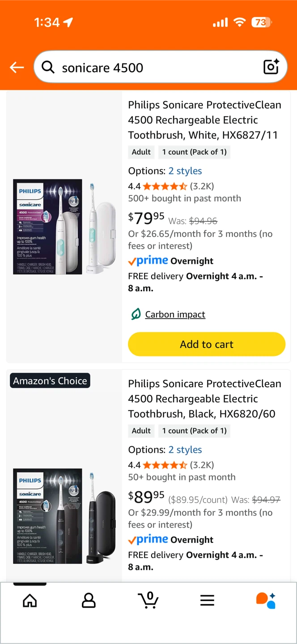Image resolution: width=297 pixels, height=644 pixels.
Task: Open the Carbon impact link
Action: [175, 314]
